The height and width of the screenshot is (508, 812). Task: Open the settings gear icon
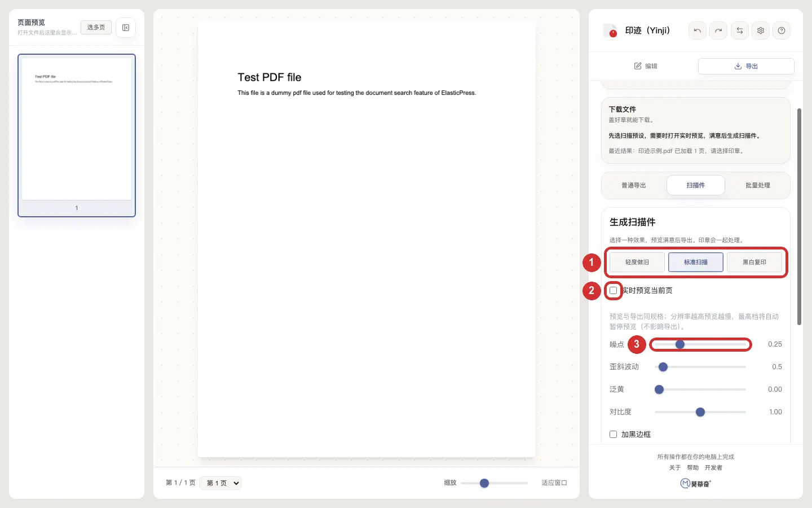(x=761, y=30)
